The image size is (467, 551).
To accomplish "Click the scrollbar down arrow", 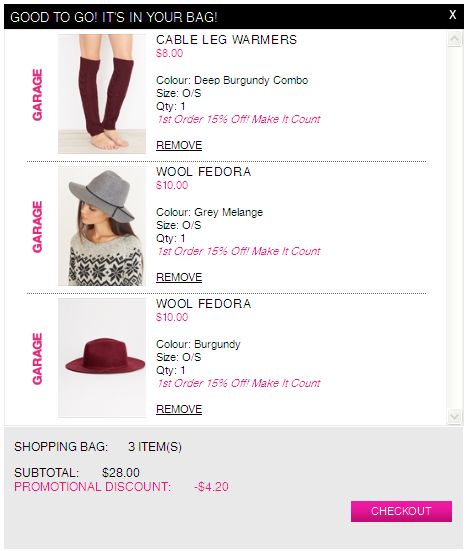I will coord(454,416).
